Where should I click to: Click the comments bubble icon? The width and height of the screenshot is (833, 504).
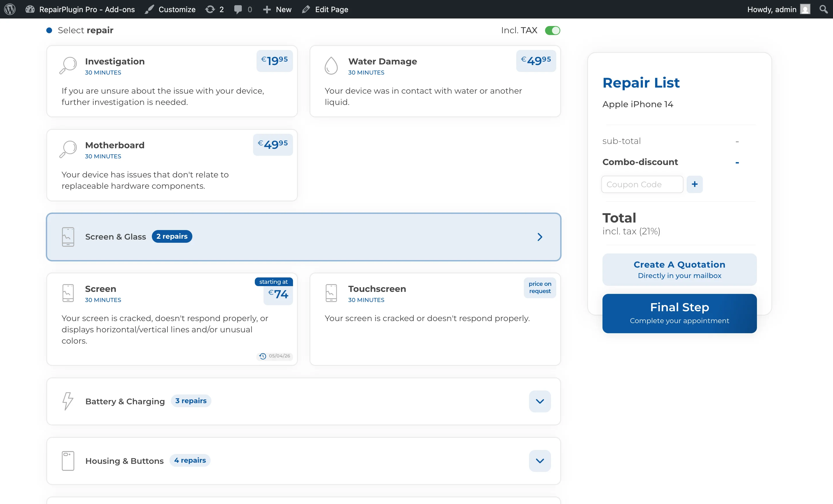[x=238, y=9]
